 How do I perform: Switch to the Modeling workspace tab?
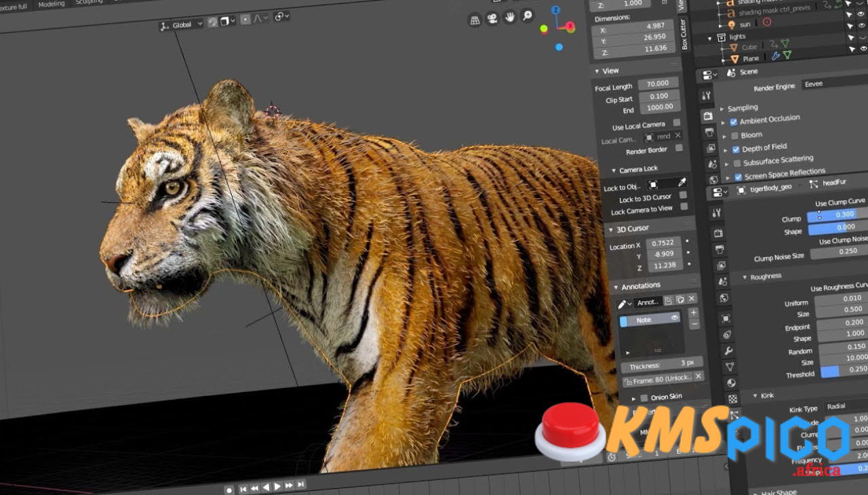(52, 4)
